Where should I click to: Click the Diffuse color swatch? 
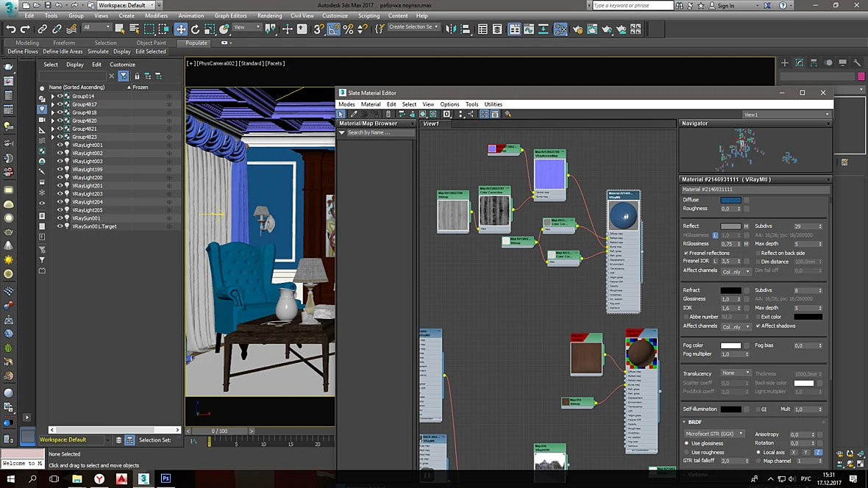[x=730, y=200]
